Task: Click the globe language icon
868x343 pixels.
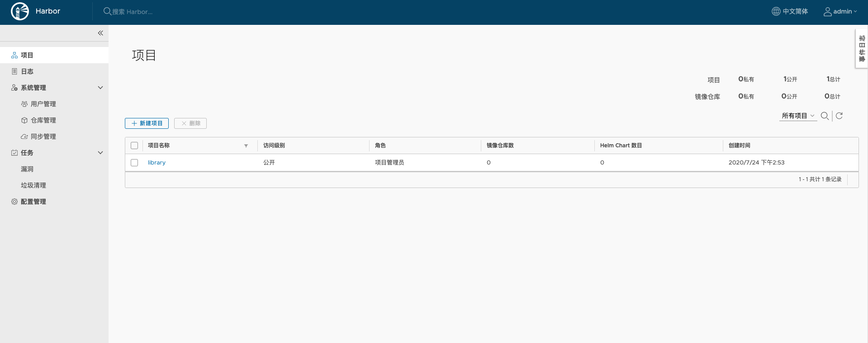Action: pos(776,11)
